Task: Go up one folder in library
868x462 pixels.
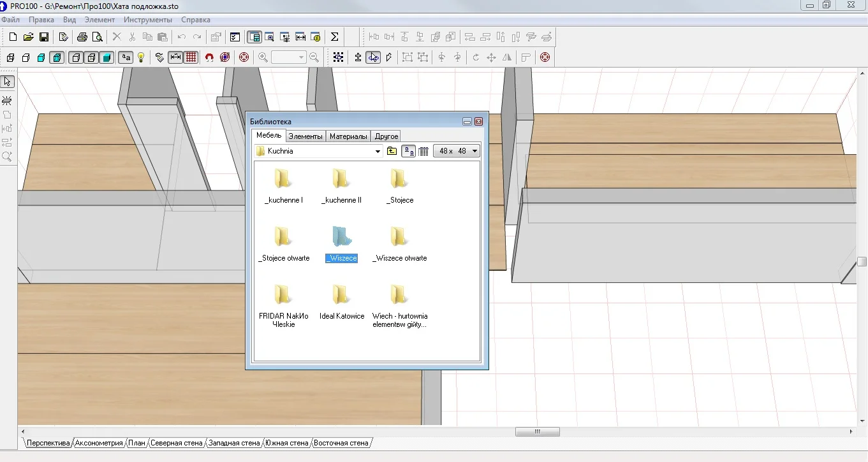Action: pyautogui.click(x=392, y=151)
